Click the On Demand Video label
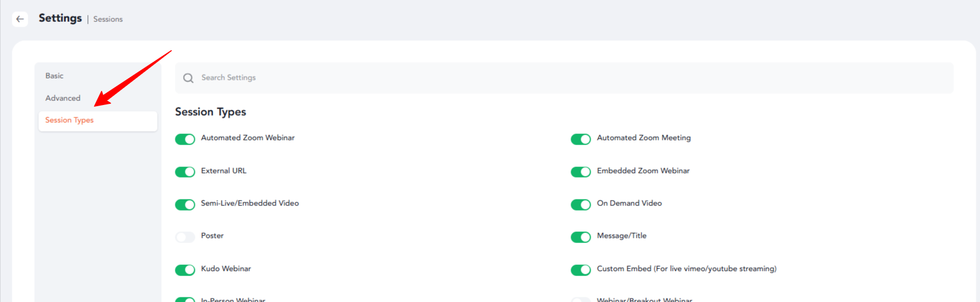980x302 pixels. pyautogui.click(x=629, y=203)
